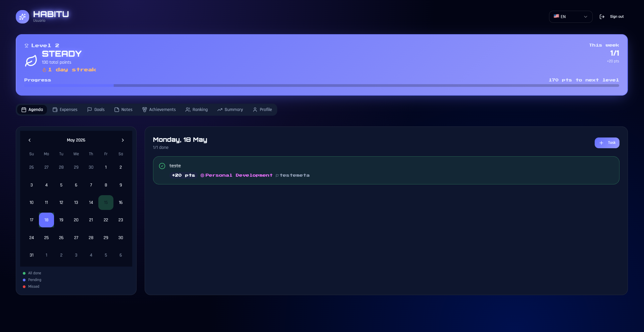Toggle the completed check on task teste
Viewport: 644px width, 332px height.
point(162,166)
